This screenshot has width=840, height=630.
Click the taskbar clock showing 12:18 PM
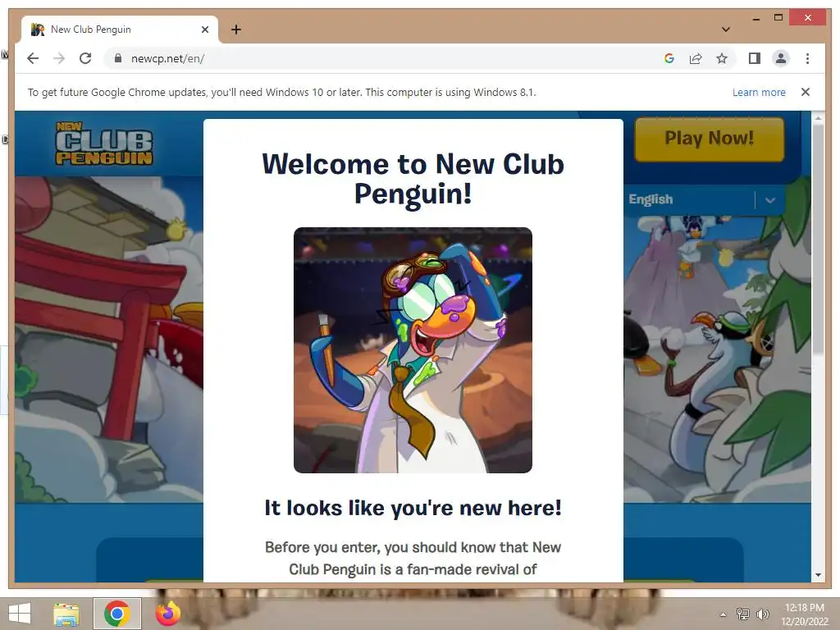pos(805,614)
